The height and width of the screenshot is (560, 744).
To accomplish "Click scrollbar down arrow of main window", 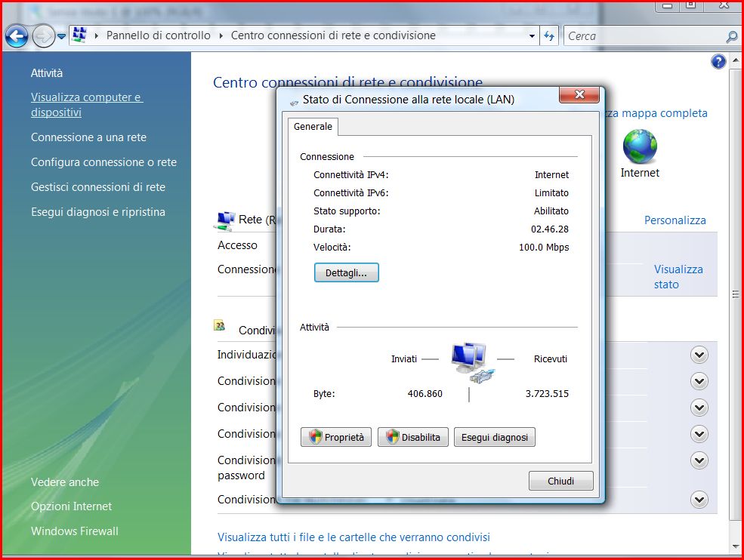I will click(736, 546).
